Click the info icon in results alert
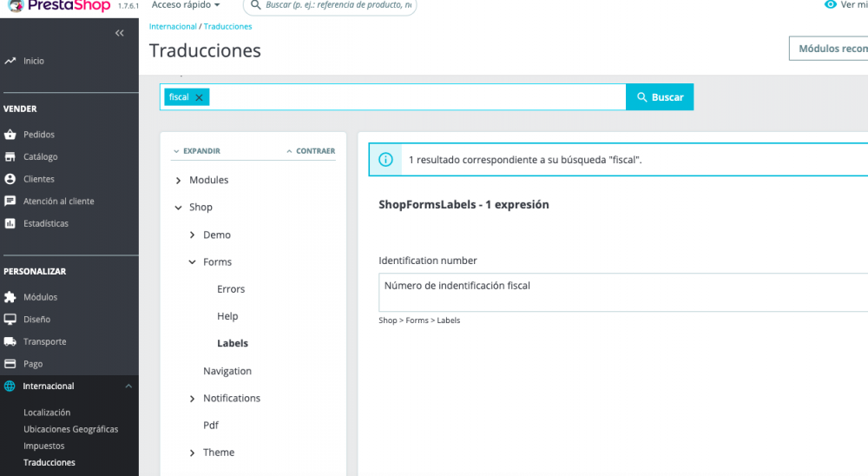Image resolution: width=868 pixels, height=476 pixels. coord(385,160)
